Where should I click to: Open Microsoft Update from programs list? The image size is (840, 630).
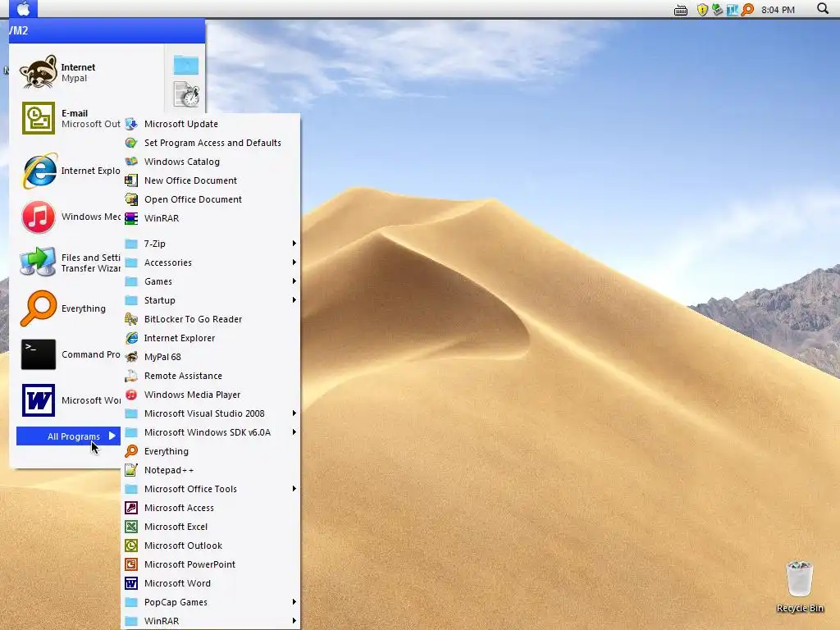pos(211,124)
